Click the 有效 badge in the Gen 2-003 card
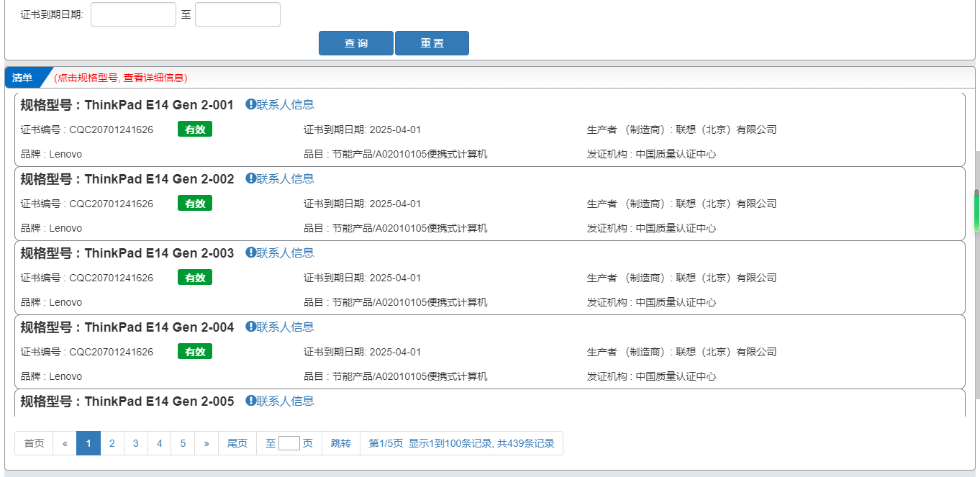 (x=195, y=278)
